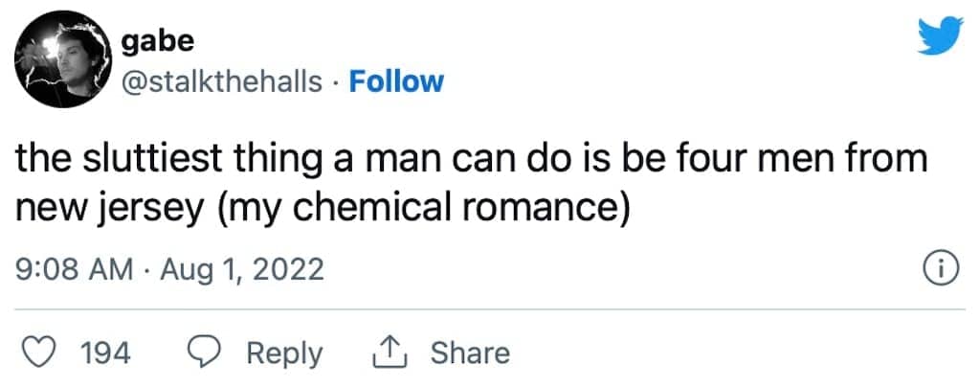This screenshot has height=388, width=980.
Task: Click the Aug 1, 2022 date
Action: click(x=242, y=270)
